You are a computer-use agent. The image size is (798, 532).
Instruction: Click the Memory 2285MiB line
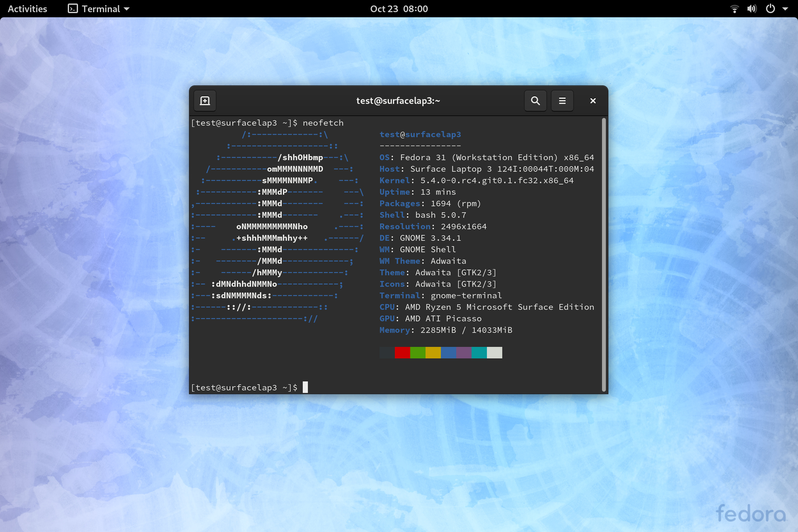(x=446, y=331)
